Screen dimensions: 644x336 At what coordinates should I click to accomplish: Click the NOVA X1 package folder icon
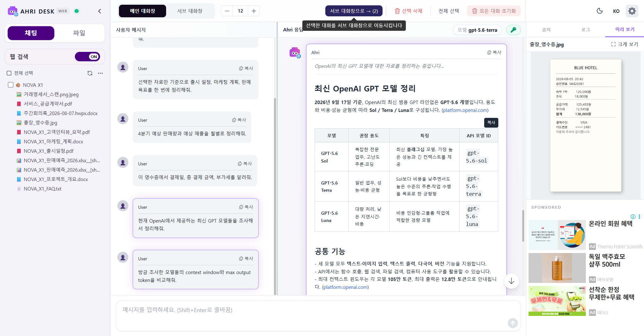pyautogui.click(x=18, y=85)
